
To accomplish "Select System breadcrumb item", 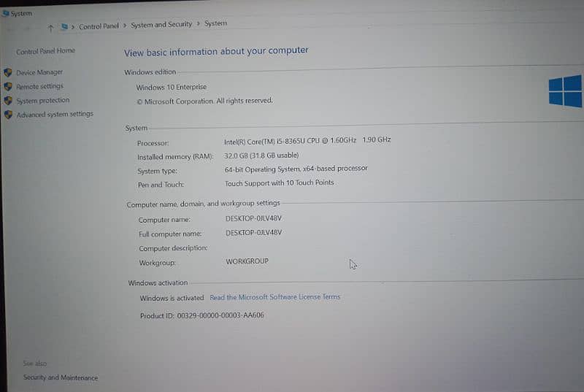I will 215,23.
